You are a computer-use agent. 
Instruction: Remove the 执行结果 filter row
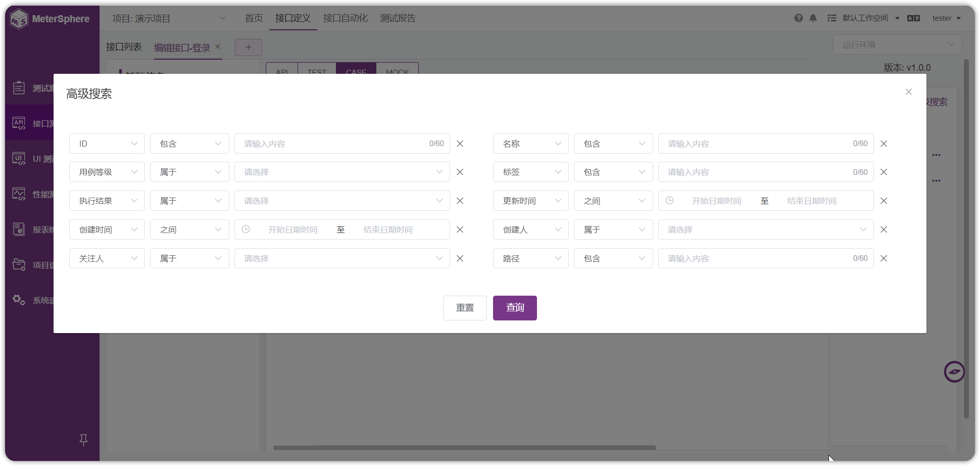coord(460,201)
